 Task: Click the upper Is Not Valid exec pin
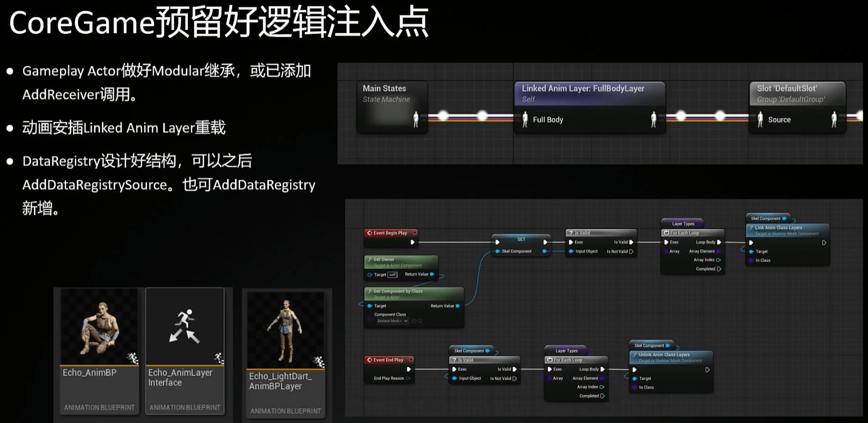(x=631, y=251)
